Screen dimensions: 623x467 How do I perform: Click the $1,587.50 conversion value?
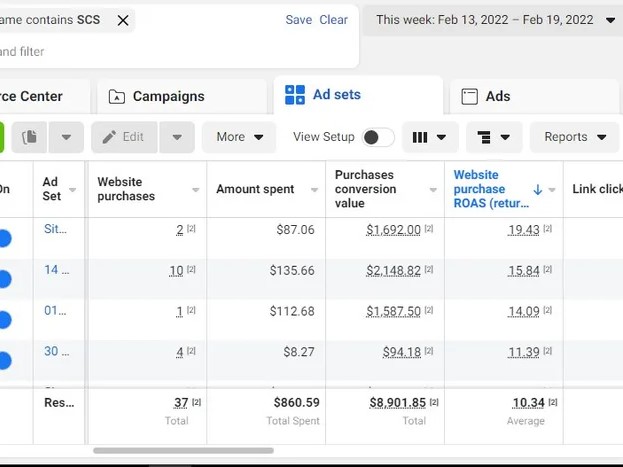[393, 311]
